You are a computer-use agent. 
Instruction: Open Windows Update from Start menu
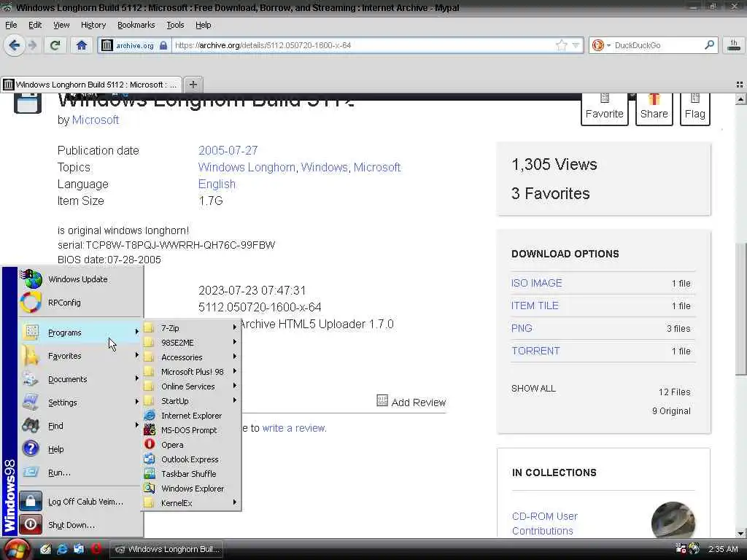point(81,279)
